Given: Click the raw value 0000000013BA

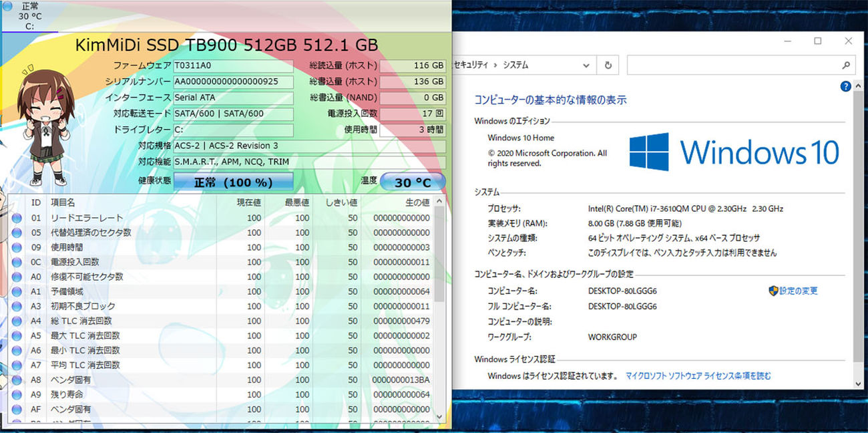Looking at the screenshot, I should click(401, 380).
